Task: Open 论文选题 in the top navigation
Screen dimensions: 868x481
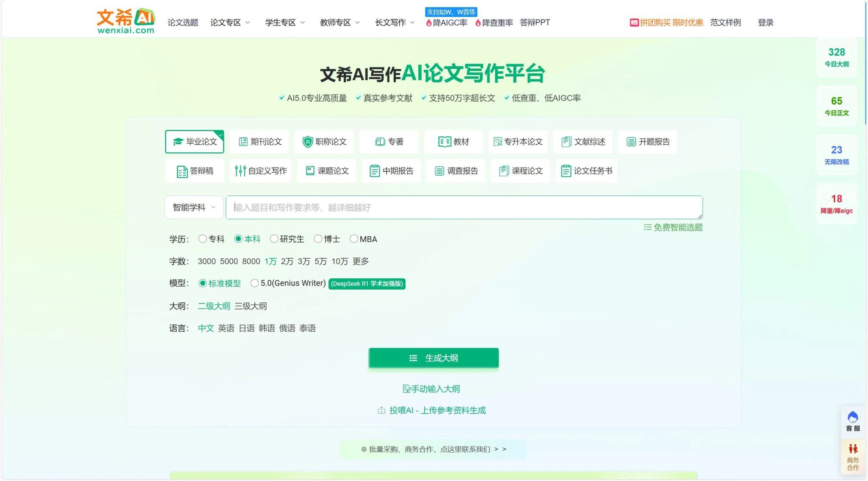Action: click(183, 22)
